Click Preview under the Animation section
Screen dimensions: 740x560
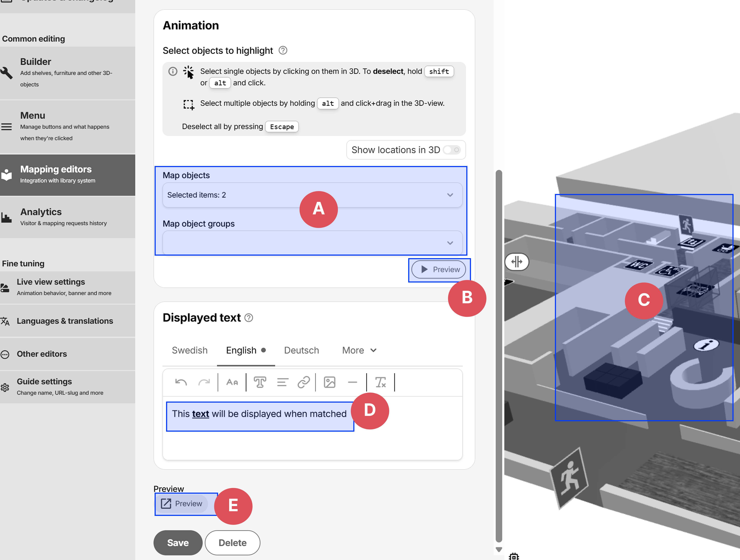tap(439, 269)
